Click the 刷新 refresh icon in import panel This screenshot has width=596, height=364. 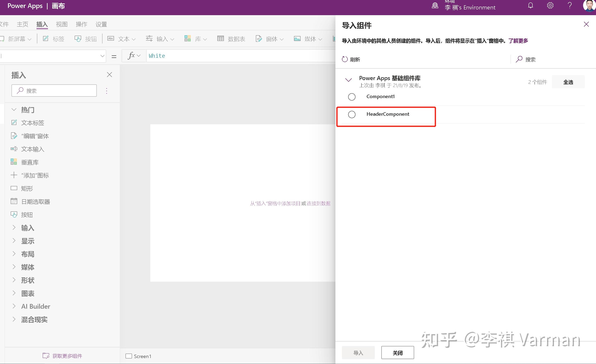(344, 59)
